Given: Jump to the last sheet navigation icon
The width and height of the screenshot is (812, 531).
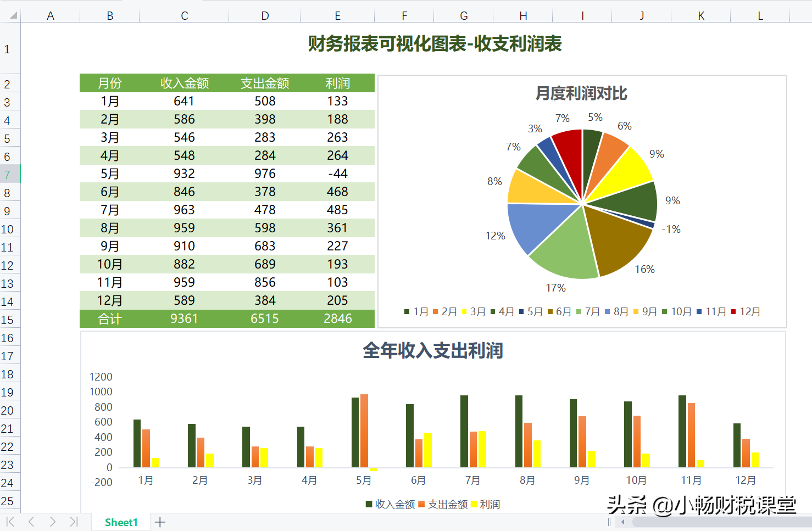Looking at the screenshot, I should 74,522.
